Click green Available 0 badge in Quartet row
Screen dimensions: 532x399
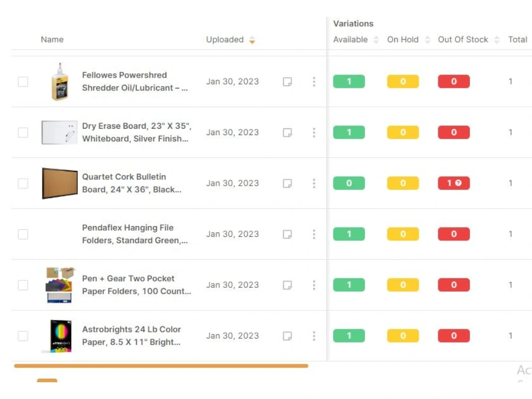pos(349,183)
